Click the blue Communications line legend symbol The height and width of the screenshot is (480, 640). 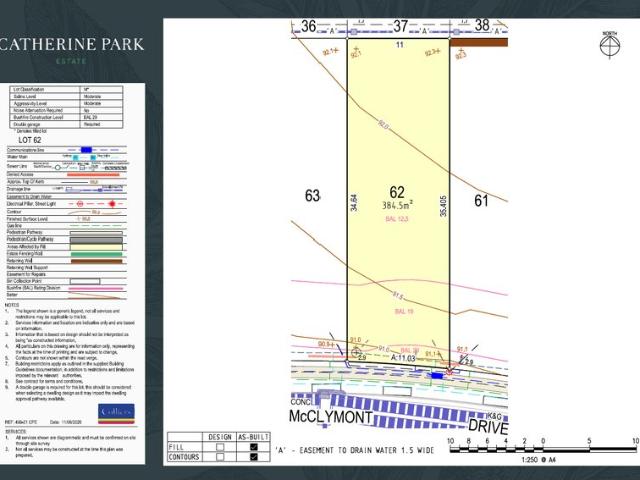pos(86,150)
